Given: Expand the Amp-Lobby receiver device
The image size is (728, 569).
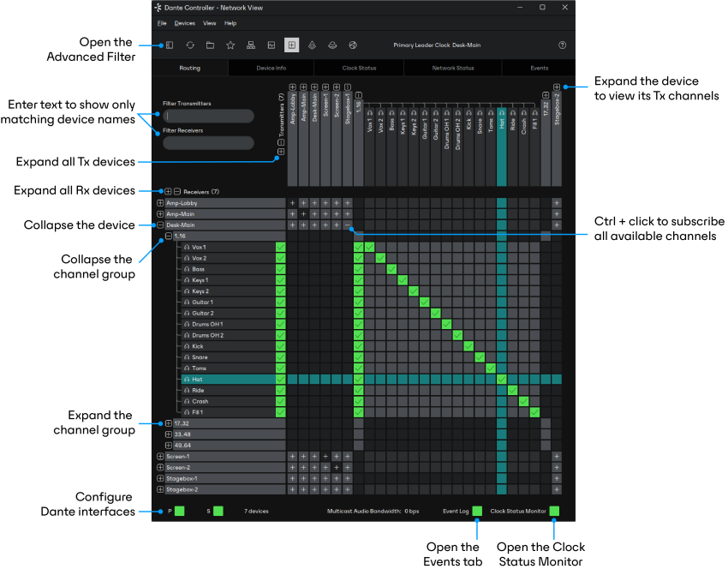Looking at the screenshot, I should (x=160, y=203).
